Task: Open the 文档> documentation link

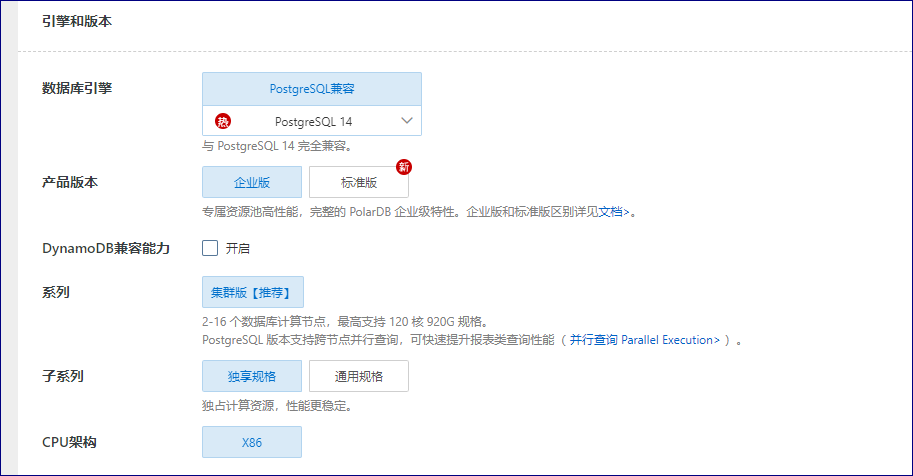Action: [614, 212]
